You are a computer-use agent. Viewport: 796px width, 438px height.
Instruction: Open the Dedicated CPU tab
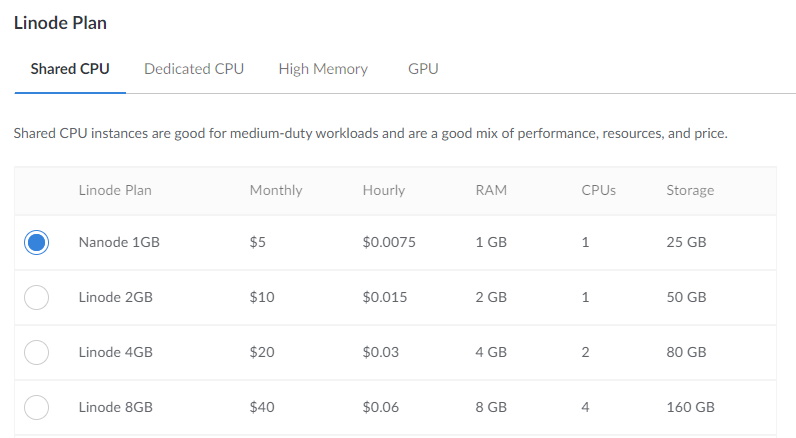[x=194, y=69]
